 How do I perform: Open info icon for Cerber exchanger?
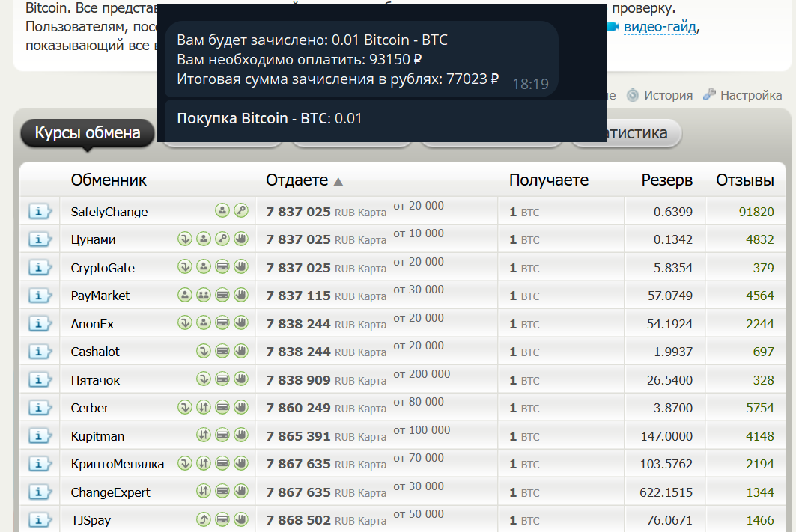(40, 408)
